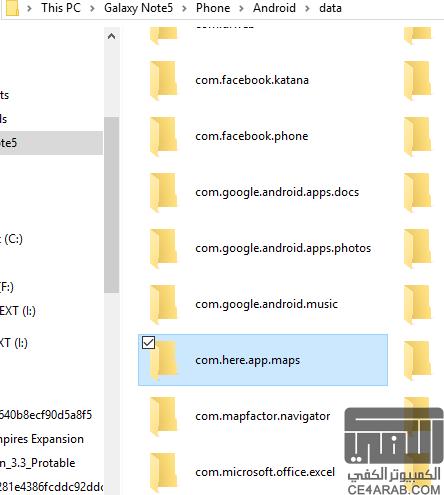Select the com.mapfactor.navigator name
This screenshot has width=444, height=495.
(x=263, y=416)
